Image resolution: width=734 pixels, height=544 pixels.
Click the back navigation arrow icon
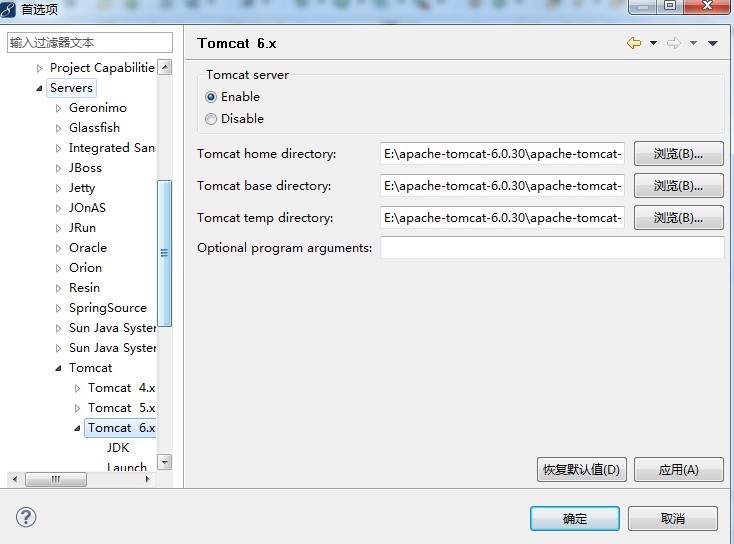pyautogui.click(x=634, y=43)
